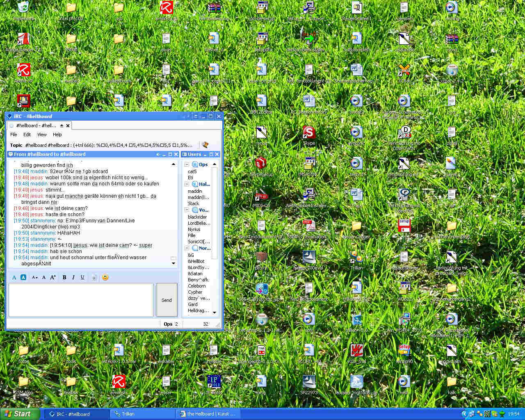Image resolution: width=525 pixels, height=420 pixels.
Task: Pick the text background highlight color
Action: [23, 278]
